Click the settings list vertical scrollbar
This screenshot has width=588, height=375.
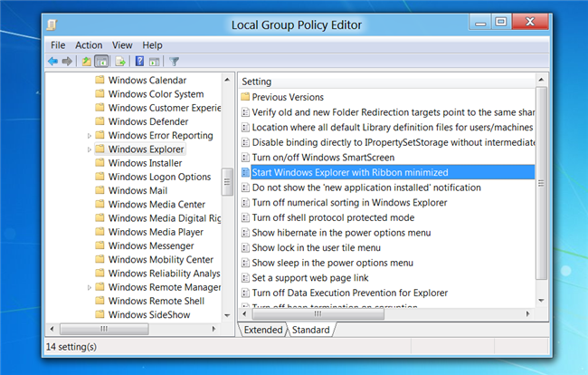coord(541,181)
